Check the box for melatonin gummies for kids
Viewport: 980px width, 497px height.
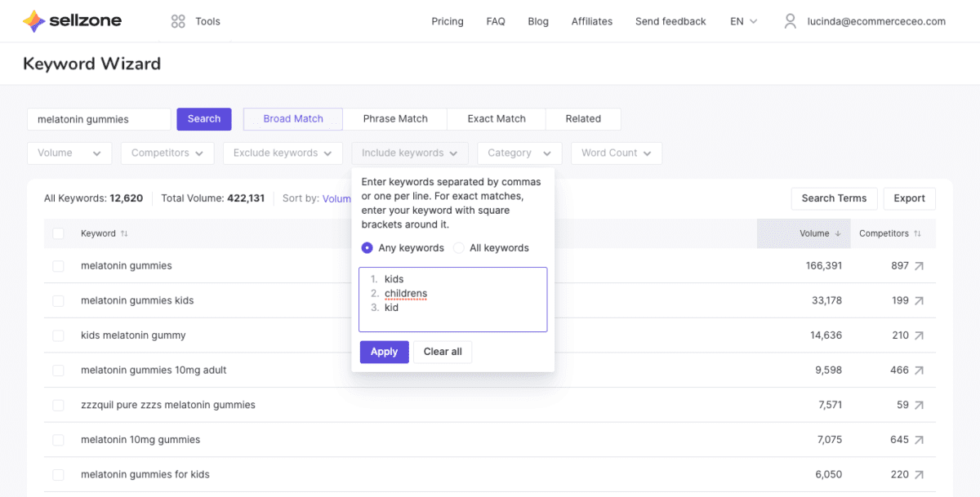point(58,475)
